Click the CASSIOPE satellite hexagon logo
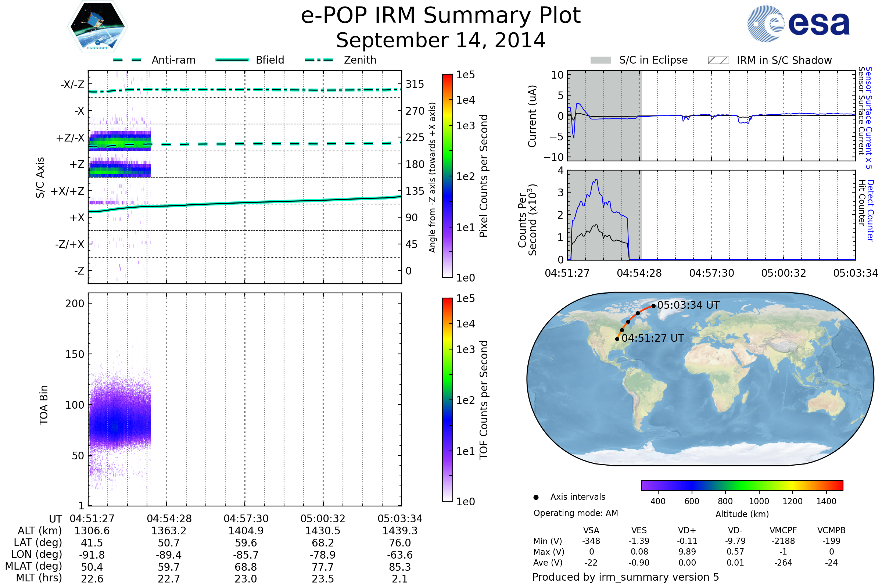Viewport: 882px width, 588px height. 97,27
